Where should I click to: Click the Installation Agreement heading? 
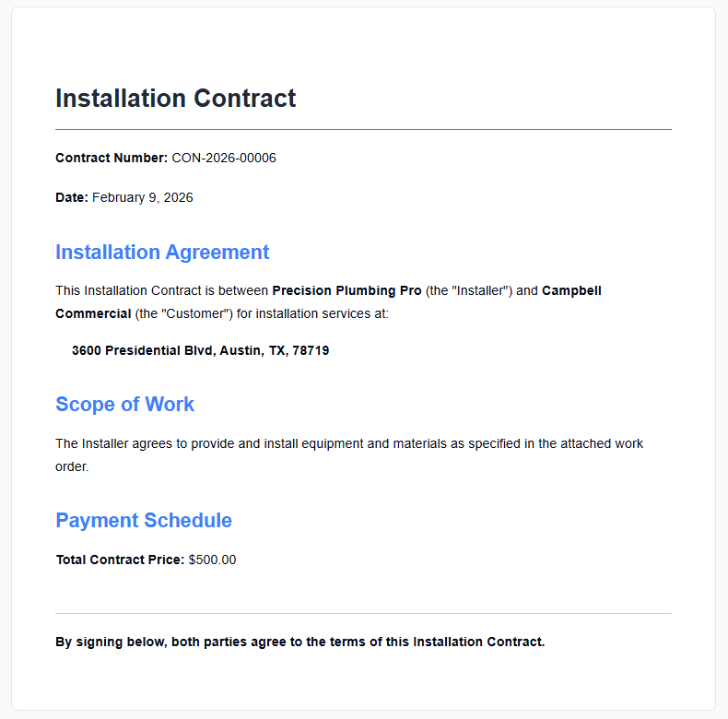point(162,253)
